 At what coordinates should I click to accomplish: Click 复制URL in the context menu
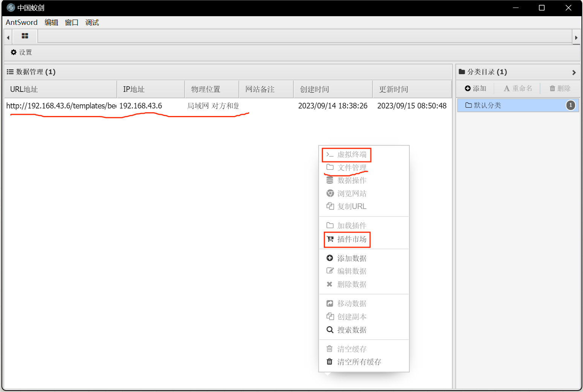click(x=364, y=206)
